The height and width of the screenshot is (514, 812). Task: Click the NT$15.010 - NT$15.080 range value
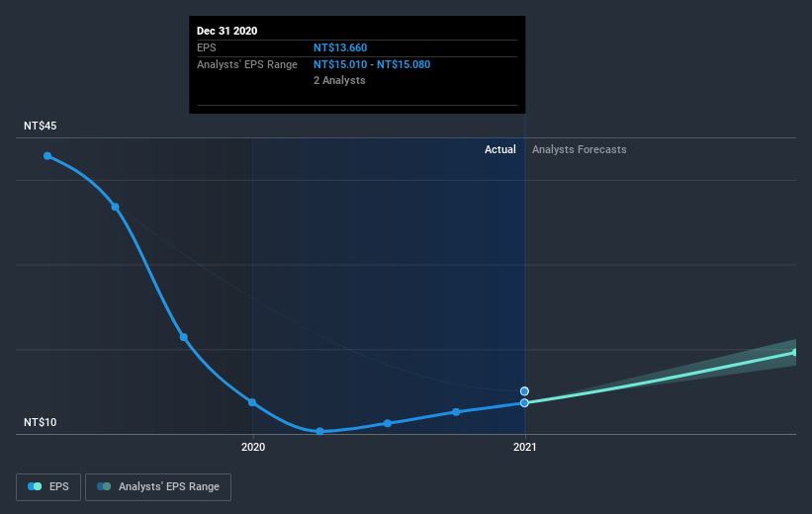[372, 64]
